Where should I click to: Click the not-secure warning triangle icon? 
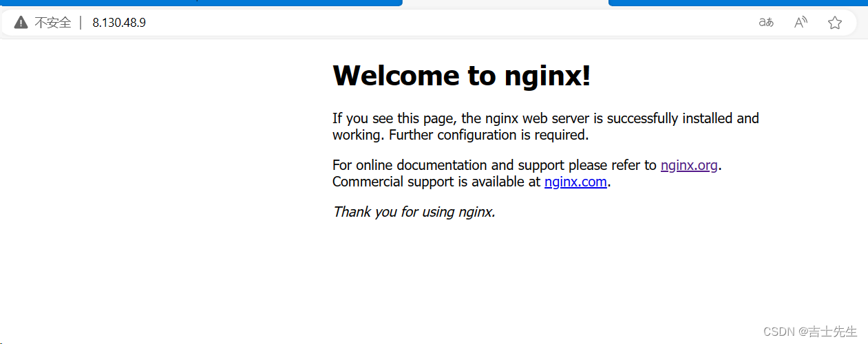pos(21,23)
